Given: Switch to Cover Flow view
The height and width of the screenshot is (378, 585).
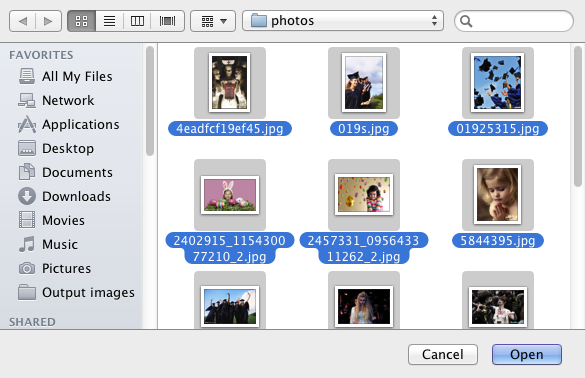Looking at the screenshot, I should point(168,21).
